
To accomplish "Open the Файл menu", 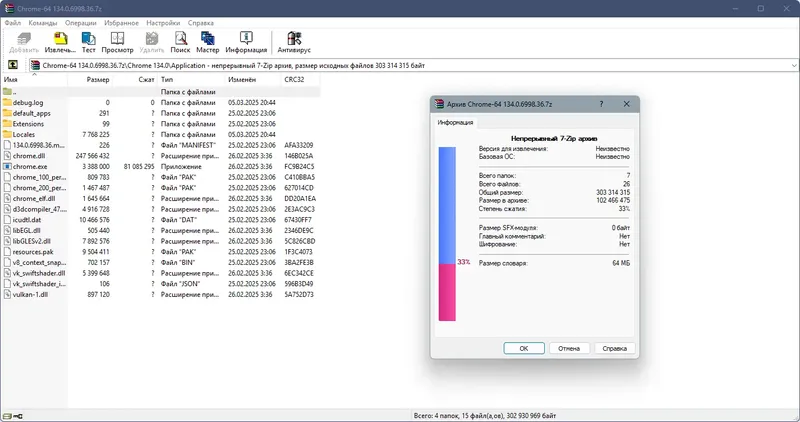I will point(13,23).
